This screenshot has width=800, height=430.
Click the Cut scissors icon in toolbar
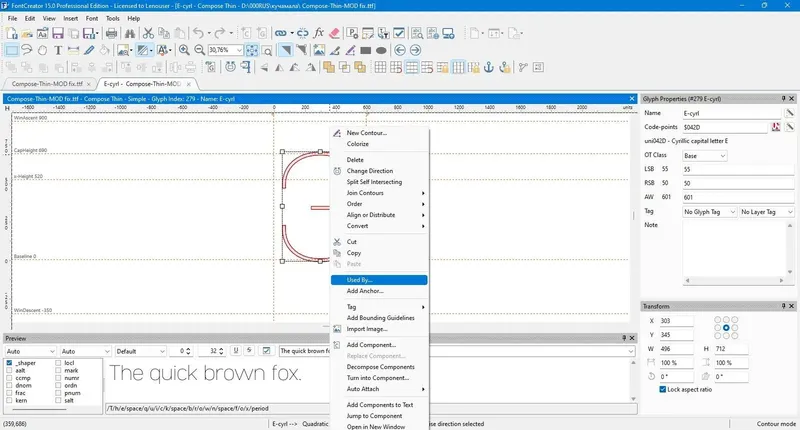tap(148, 34)
